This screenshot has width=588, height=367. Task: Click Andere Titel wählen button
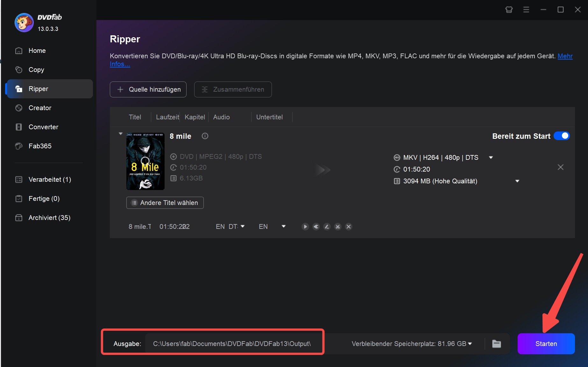click(x=165, y=203)
